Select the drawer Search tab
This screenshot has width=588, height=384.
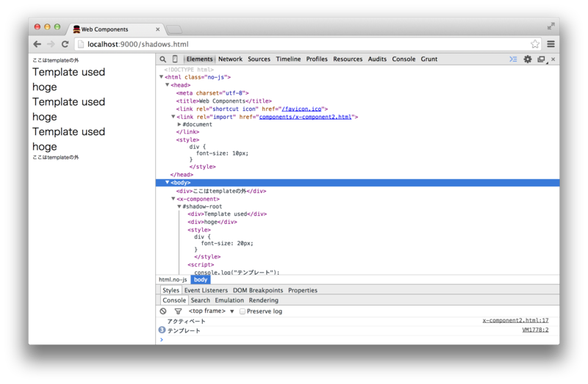tap(200, 300)
